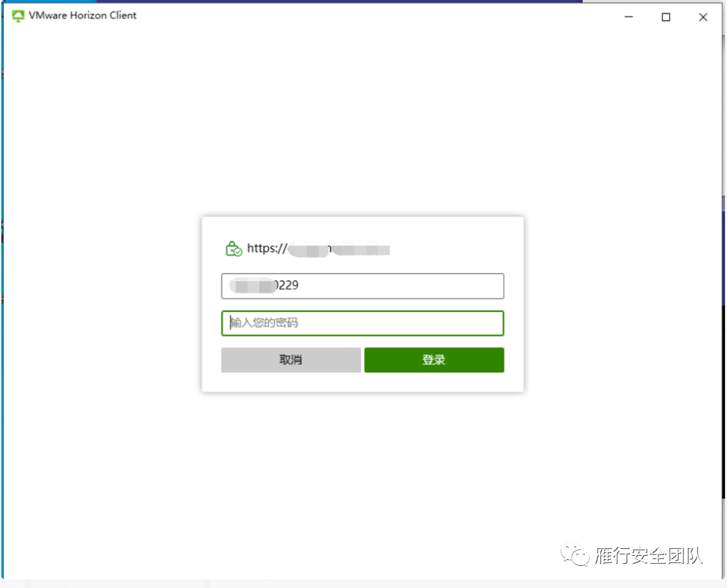The image size is (727, 588).
Task: Minimize the VMware Horizon Client window
Action: tap(629, 17)
